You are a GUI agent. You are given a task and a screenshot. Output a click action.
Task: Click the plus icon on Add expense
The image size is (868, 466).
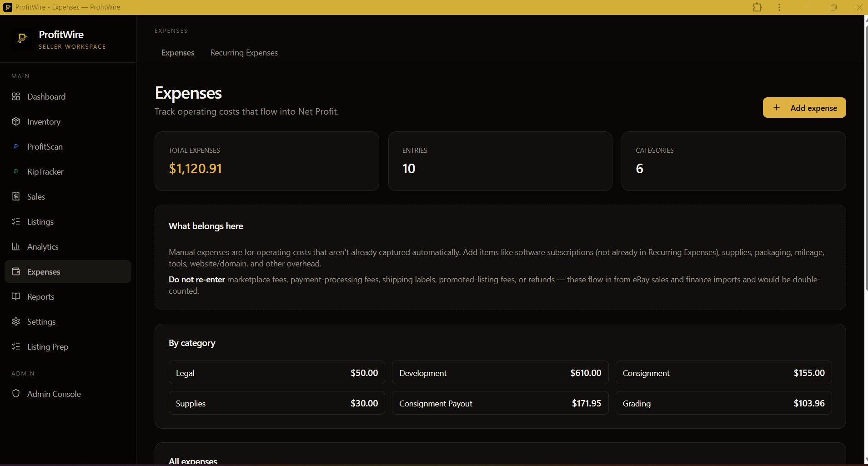coord(777,107)
